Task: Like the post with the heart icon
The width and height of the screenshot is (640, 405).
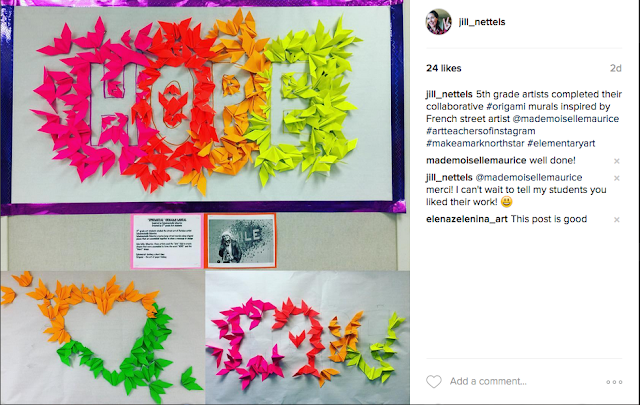Action: [433, 381]
